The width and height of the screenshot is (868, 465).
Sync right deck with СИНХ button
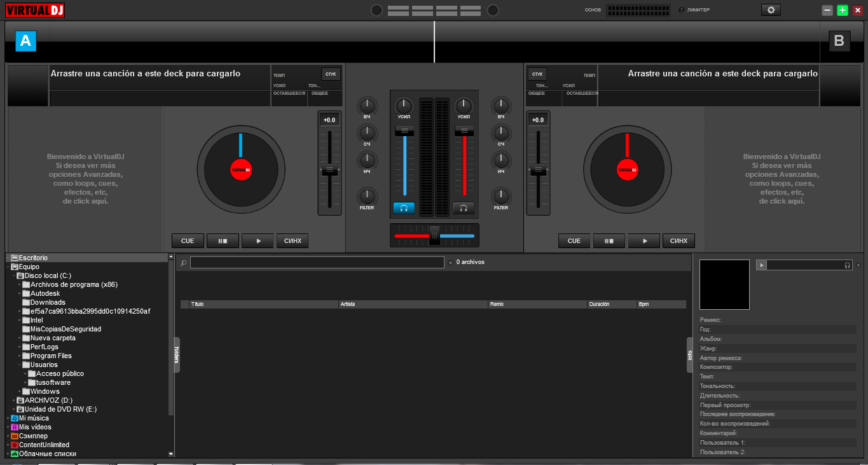pyautogui.click(x=679, y=241)
